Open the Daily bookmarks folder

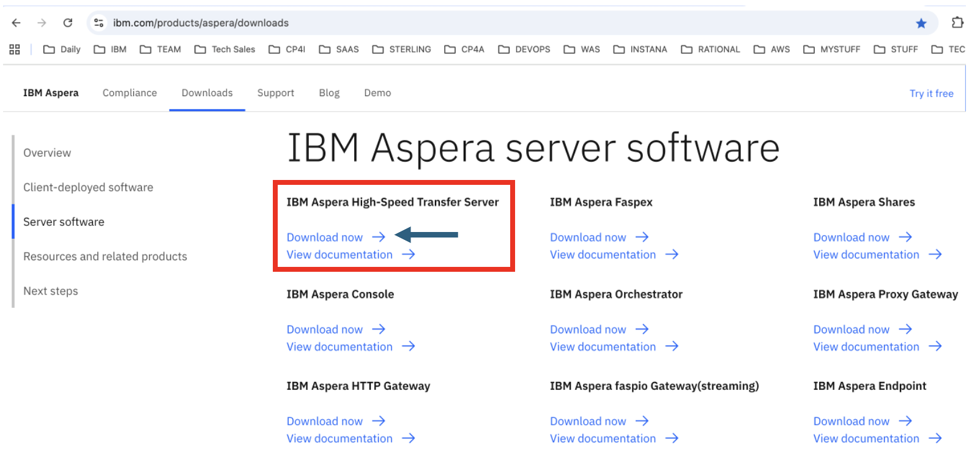pyautogui.click(x=62, y=49)
